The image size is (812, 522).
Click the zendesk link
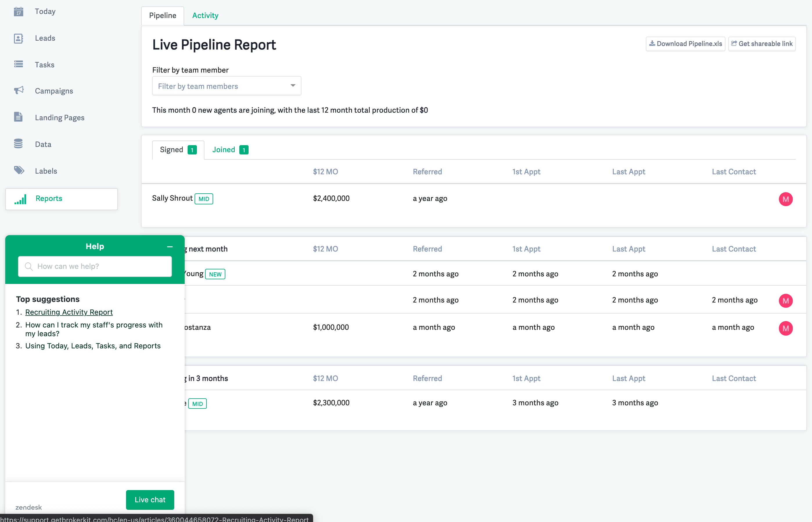click(28, 507)
